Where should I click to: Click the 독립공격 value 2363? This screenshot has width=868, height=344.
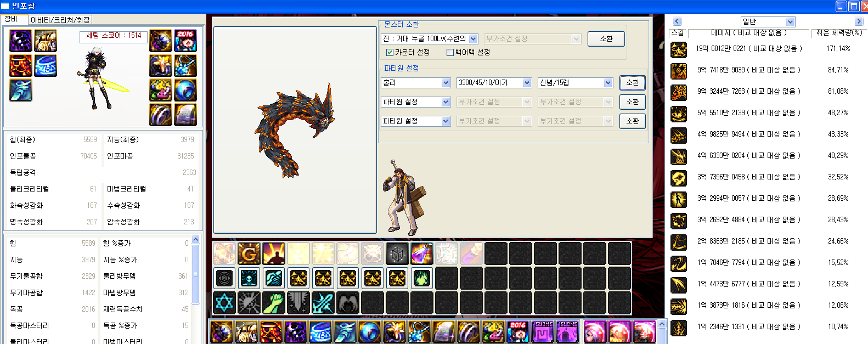(x=189, y=173)
